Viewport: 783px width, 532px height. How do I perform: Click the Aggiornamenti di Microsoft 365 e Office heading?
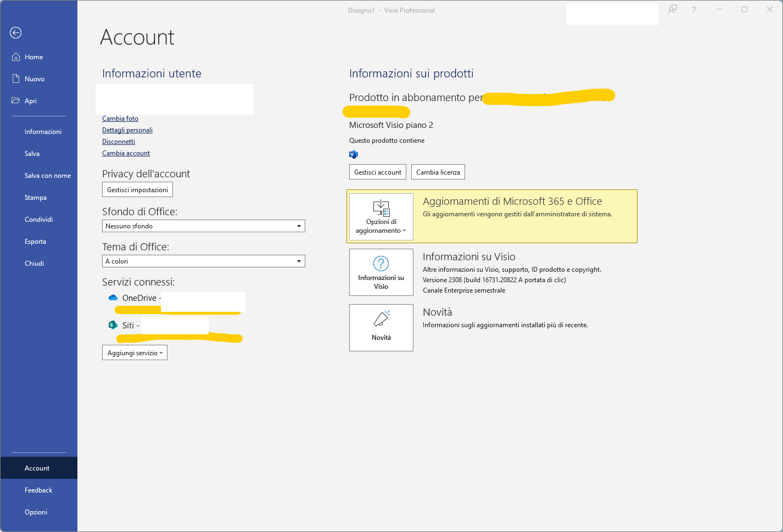coord(512,201)
